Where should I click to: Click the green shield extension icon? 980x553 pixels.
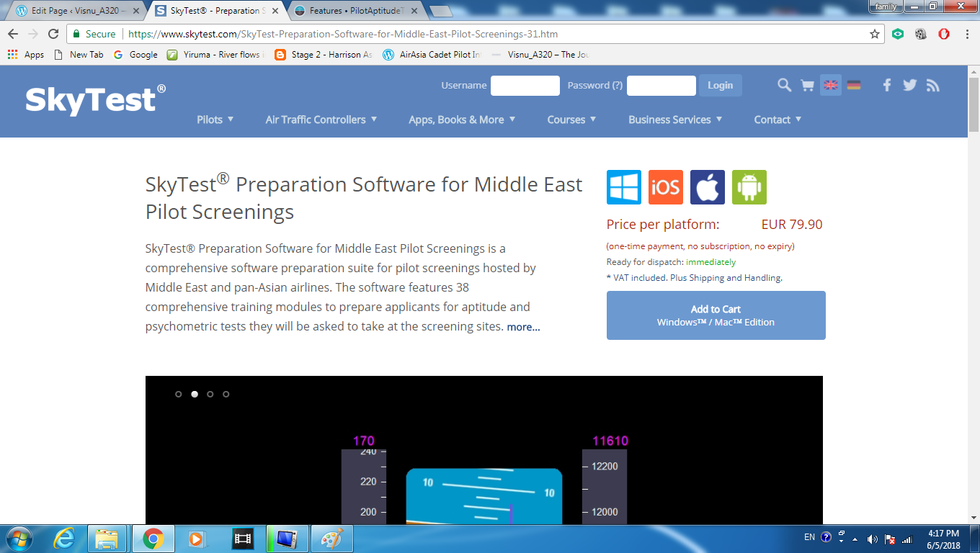(898, 34)
